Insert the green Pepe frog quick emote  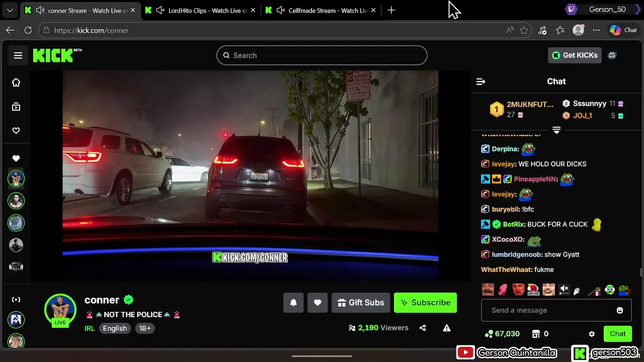pyautogui.click(x=624, y=290)
